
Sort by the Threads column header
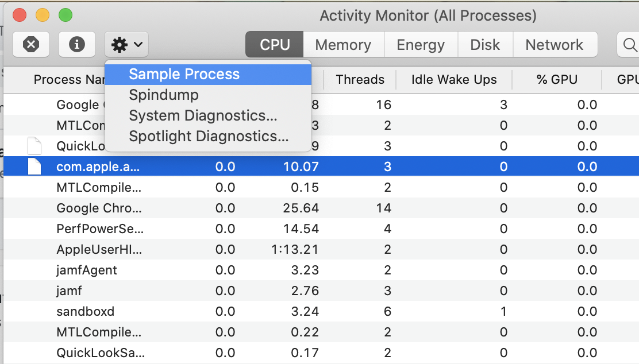point(360,79)
